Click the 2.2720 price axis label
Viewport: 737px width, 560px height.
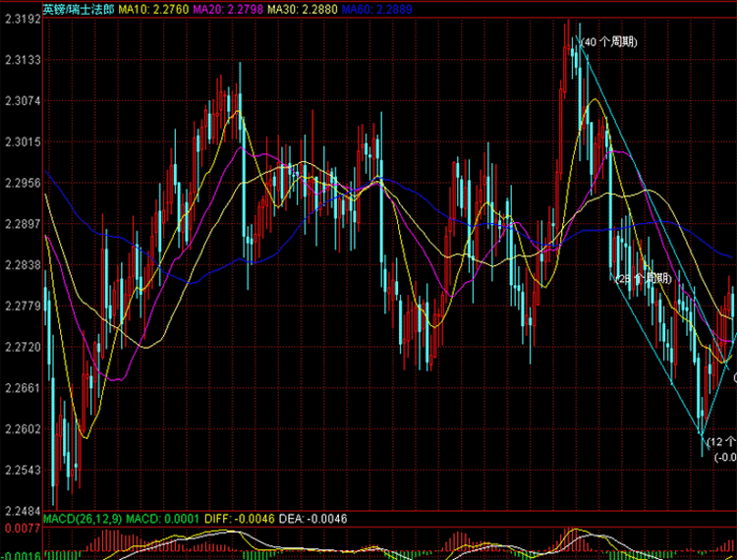click(21, 348)
